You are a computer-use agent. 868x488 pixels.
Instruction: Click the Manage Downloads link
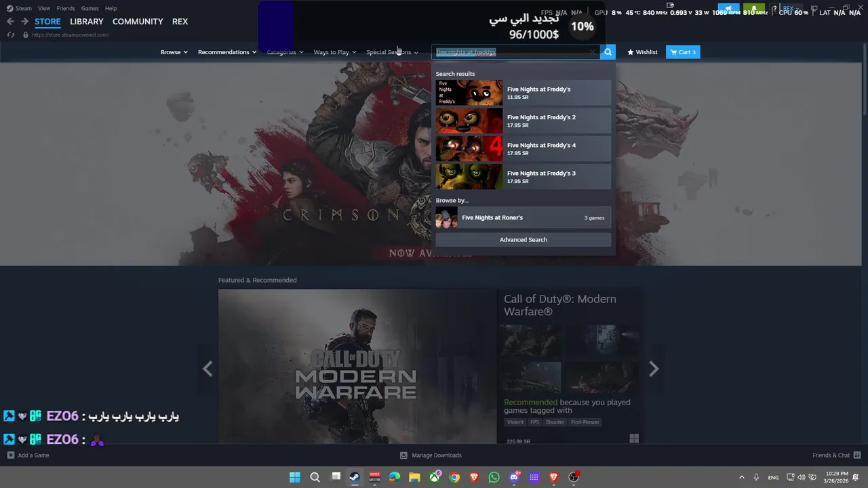click(437, 455)
